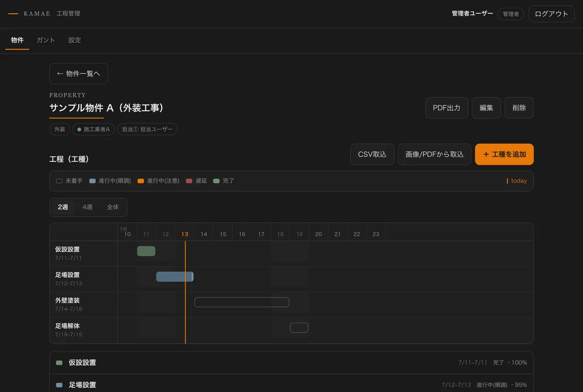The image size is (583, 392).
Task: Click the KAMAE 工程管理 logo
Action: point(44,14)
